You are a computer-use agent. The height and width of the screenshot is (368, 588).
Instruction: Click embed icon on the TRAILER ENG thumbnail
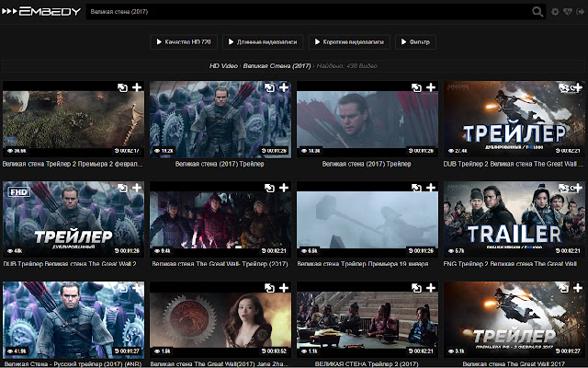[563, 188]
